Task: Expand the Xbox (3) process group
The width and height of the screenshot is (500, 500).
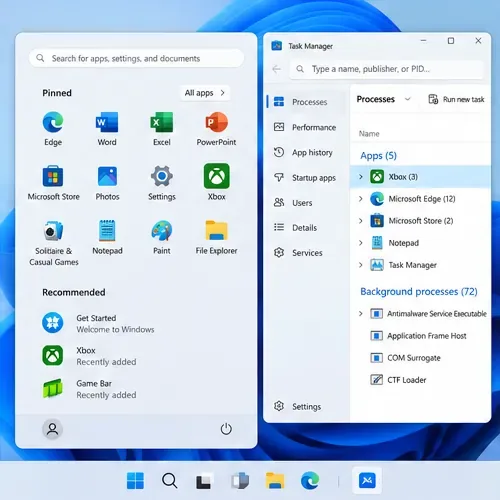Action: click(x=361, y=177)
